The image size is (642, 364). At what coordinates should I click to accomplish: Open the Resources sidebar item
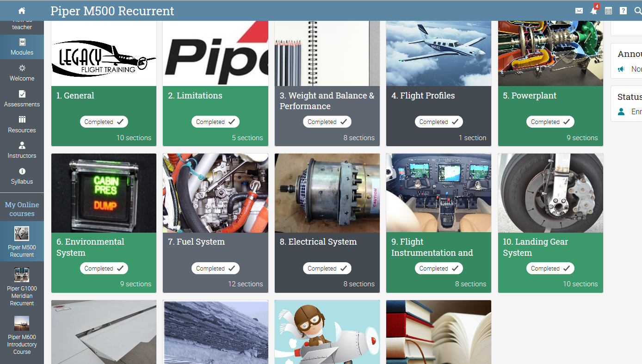22,124
